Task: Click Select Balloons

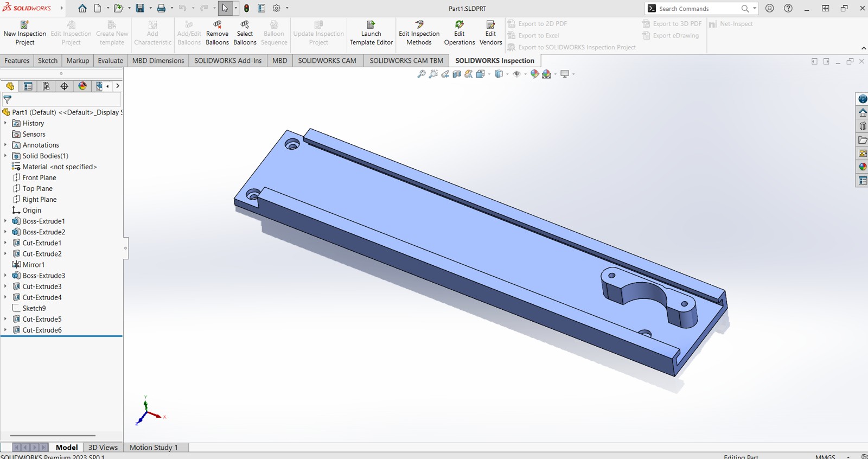Action: [x=245, y=33]
